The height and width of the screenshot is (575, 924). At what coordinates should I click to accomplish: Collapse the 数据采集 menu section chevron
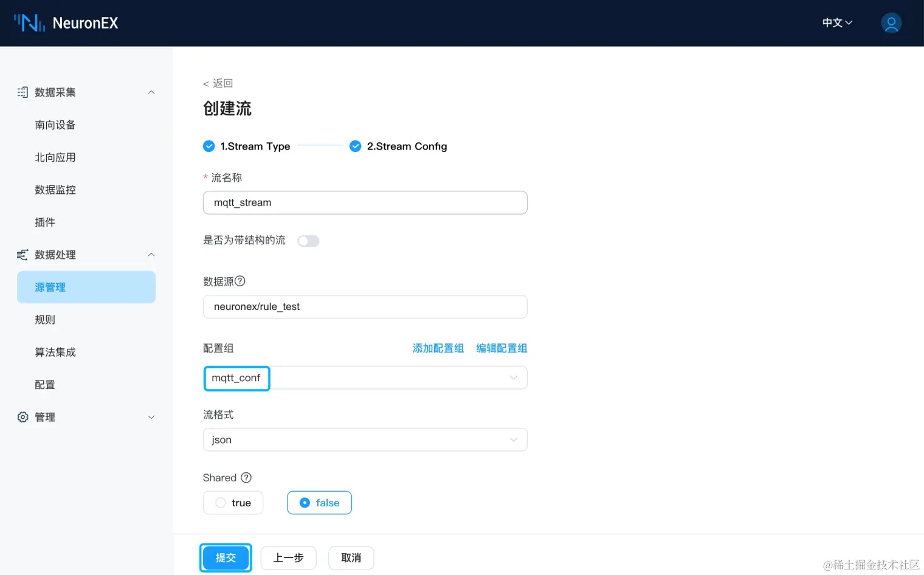coord(151,92)
